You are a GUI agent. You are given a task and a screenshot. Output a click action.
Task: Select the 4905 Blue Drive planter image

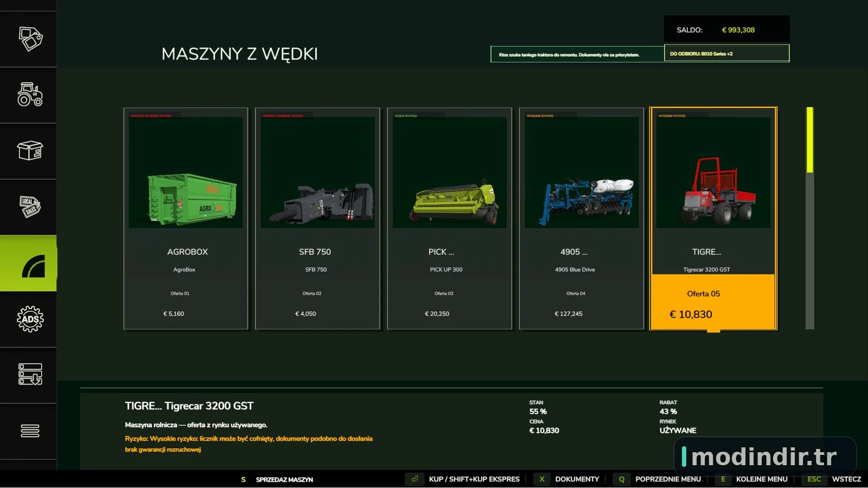pyautogui.click(x=582, y=172)
